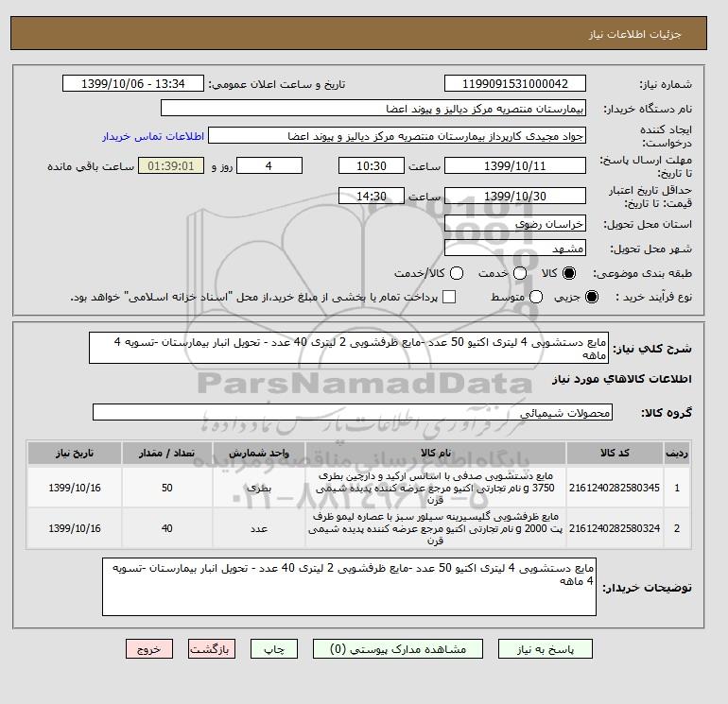The image size is (728, 704).
Task: Toggle the Islamic treasury payment checkbox
Action: [449, 297]
